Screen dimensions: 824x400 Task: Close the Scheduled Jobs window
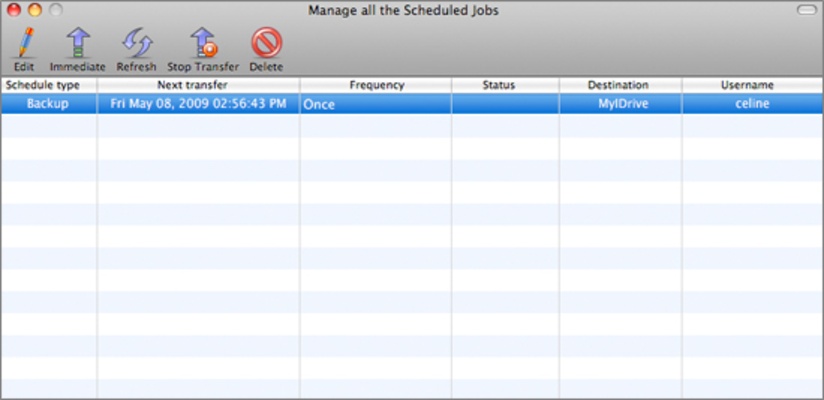click(14, 10)
